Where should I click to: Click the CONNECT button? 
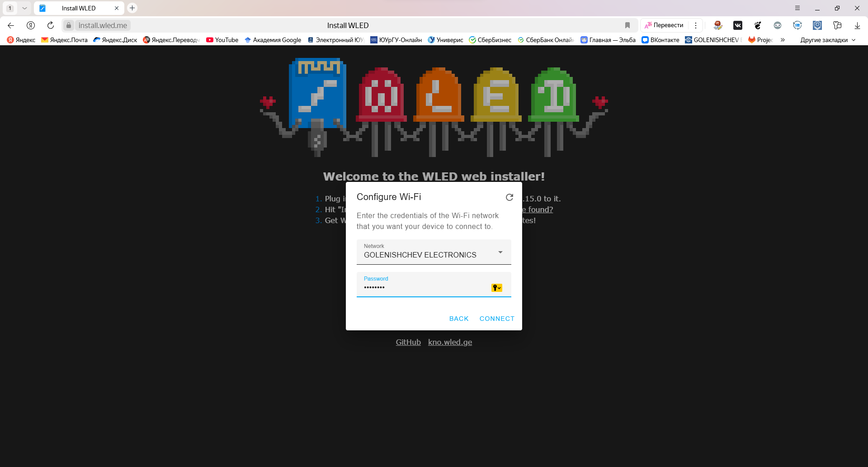click(497, 319)
